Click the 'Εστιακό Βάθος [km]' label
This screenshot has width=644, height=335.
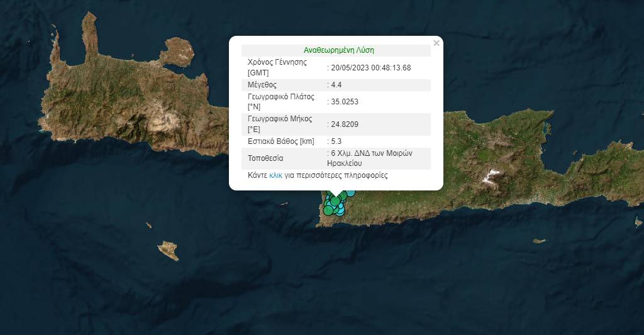click(281, 141)
